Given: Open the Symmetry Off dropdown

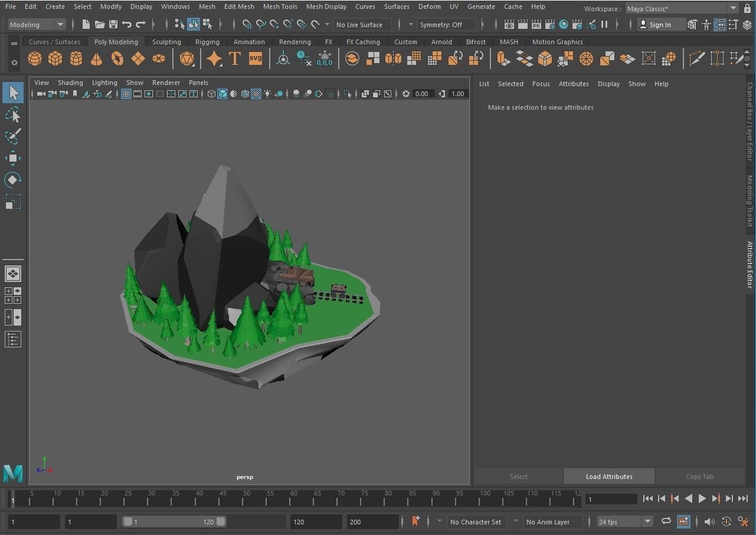Looking at the screenshot, I should coord(446,25).
